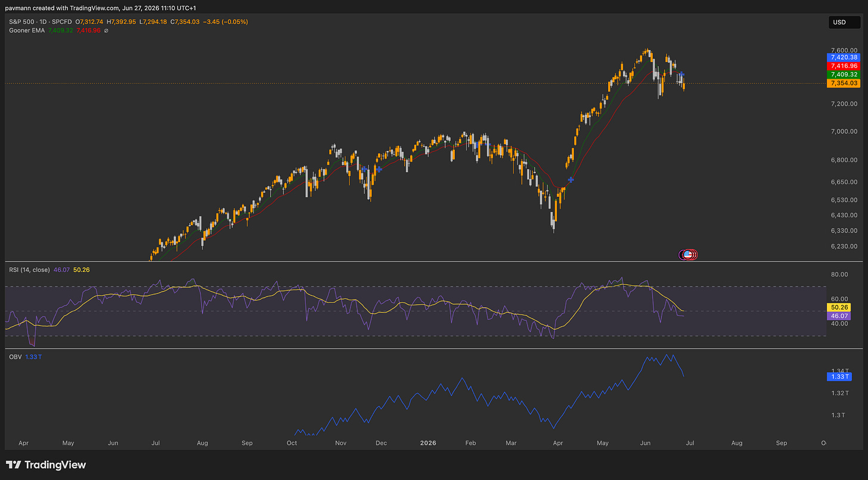868x480 pixels.
Task: Click the yellow 50.26 value beside the RSI label
Action: point(81,270)
